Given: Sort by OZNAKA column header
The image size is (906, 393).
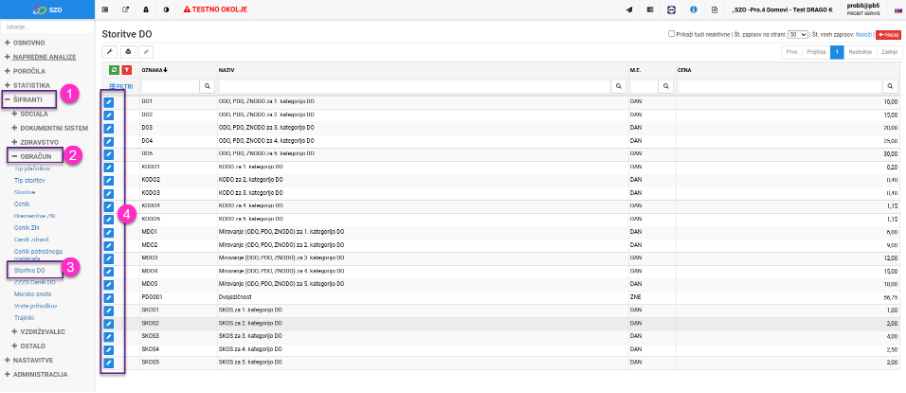Looking at the screenshot, I should click(x=154, y=70).
